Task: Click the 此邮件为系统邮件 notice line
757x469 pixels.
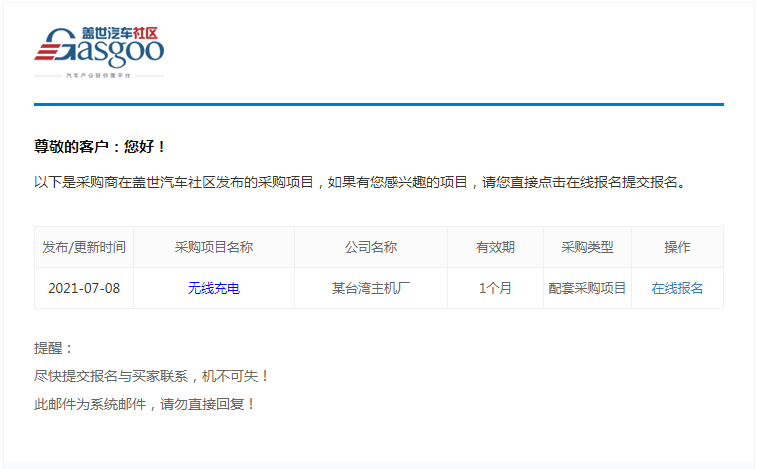Action: pos(145,404)
